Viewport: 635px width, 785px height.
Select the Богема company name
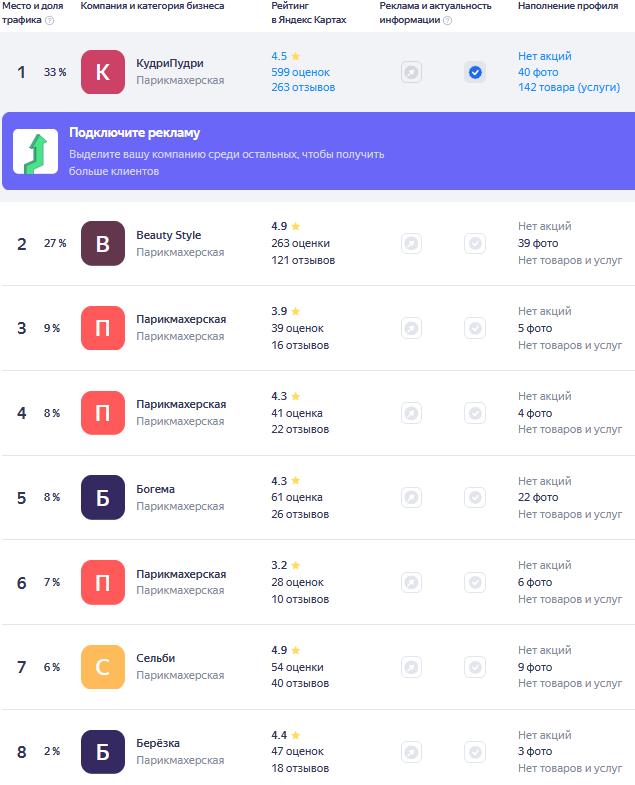point(155,489)
